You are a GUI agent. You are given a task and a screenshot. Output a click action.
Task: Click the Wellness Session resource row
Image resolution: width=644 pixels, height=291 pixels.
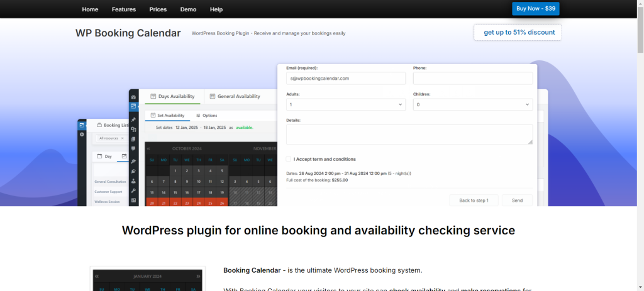(108, 202)
